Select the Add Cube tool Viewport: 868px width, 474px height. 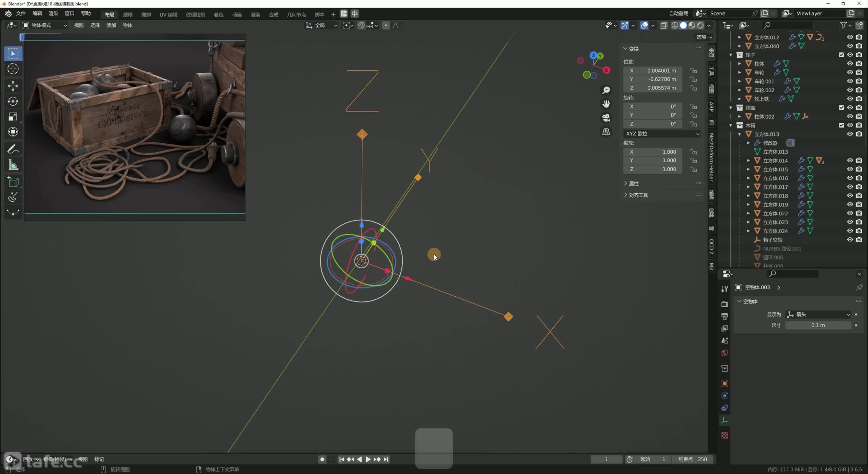tap(13, 182)
